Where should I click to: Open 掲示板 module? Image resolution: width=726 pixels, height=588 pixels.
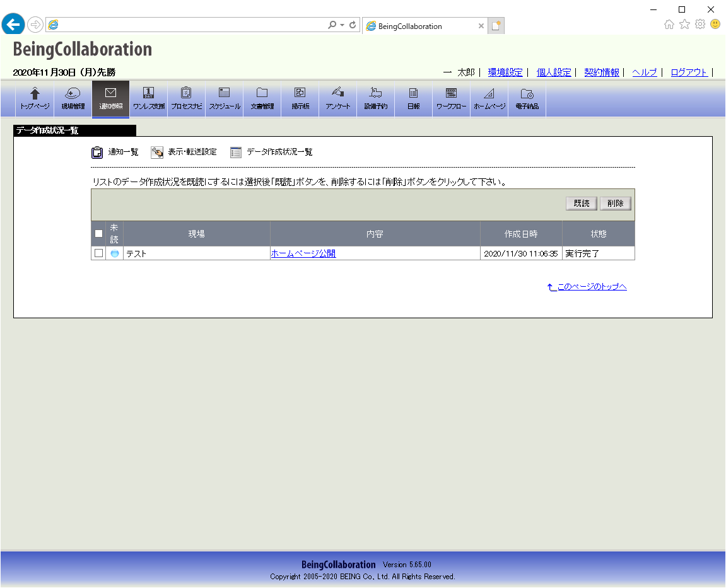tap(300, 98)
